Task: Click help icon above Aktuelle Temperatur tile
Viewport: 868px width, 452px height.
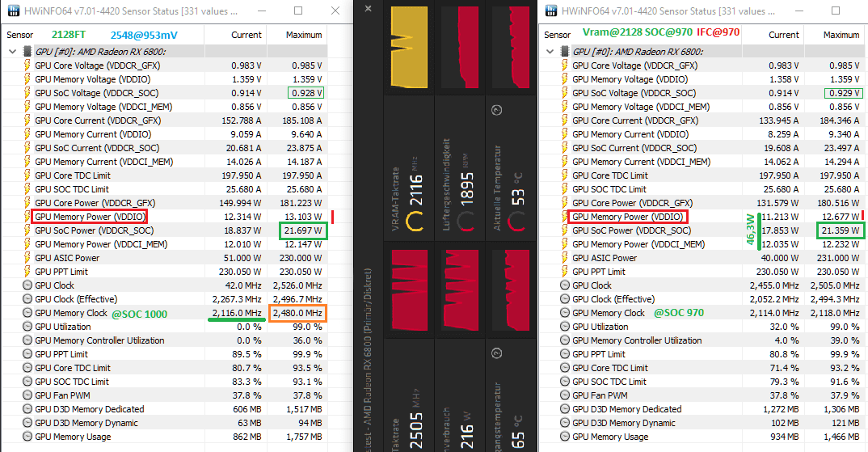Action: (x=496, y=110)
